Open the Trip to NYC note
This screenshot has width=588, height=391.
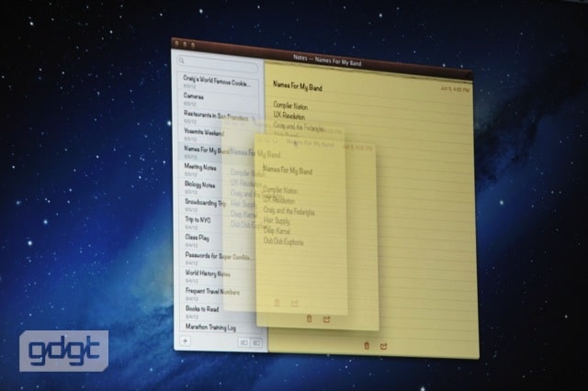[199, 219]
